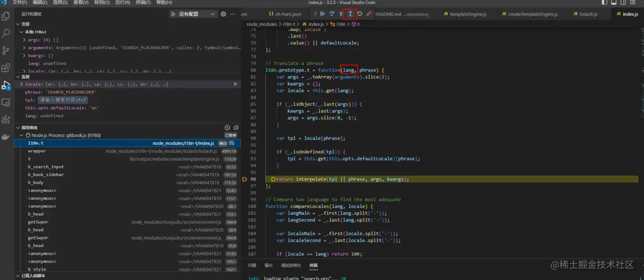The width and height of the screenshot is (644, 280).
Task: Select the b_search_input call stack frame
Action: (x=46, y=167)
